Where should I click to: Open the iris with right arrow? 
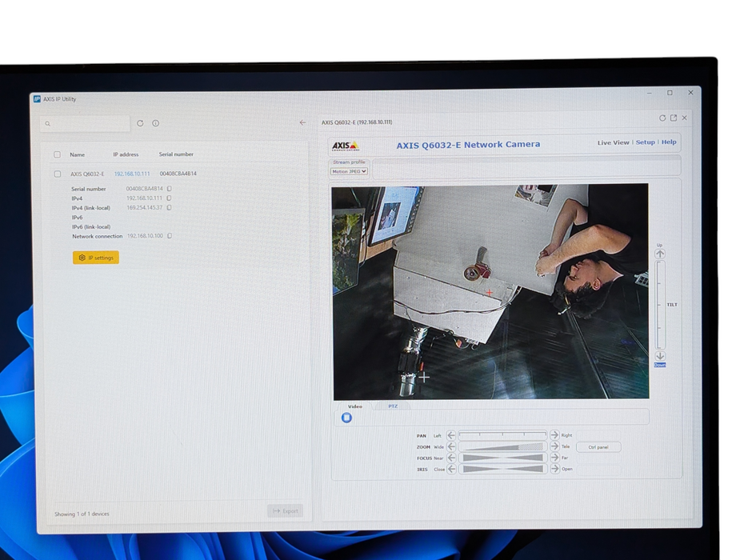point(554,469)
